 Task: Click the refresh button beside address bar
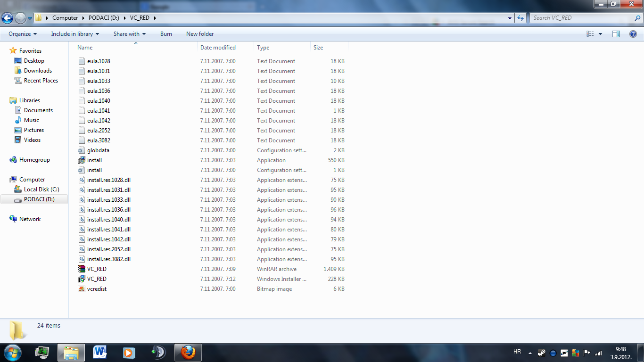520,18
